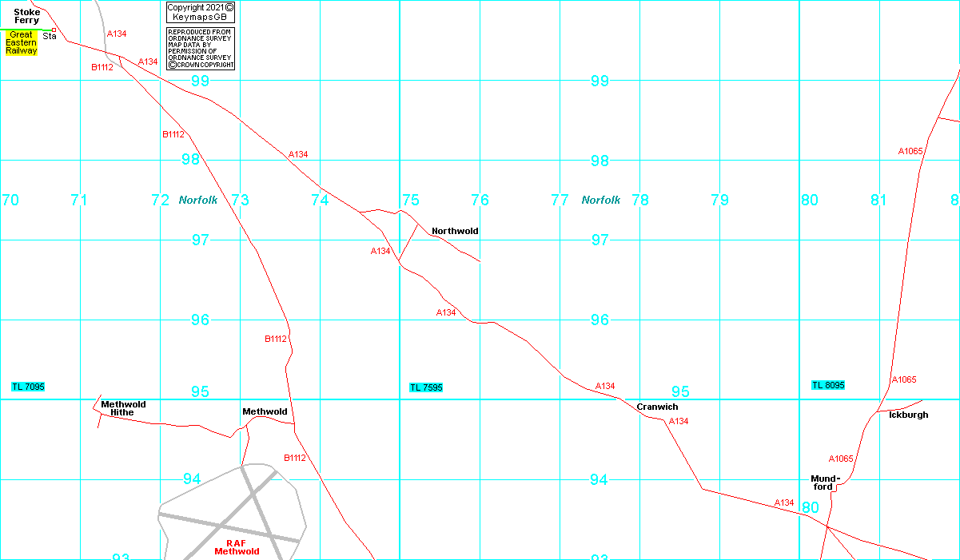Select the grid easting number 77
The width and height of the screenshot is (960, 560).
tap(560, 200)
